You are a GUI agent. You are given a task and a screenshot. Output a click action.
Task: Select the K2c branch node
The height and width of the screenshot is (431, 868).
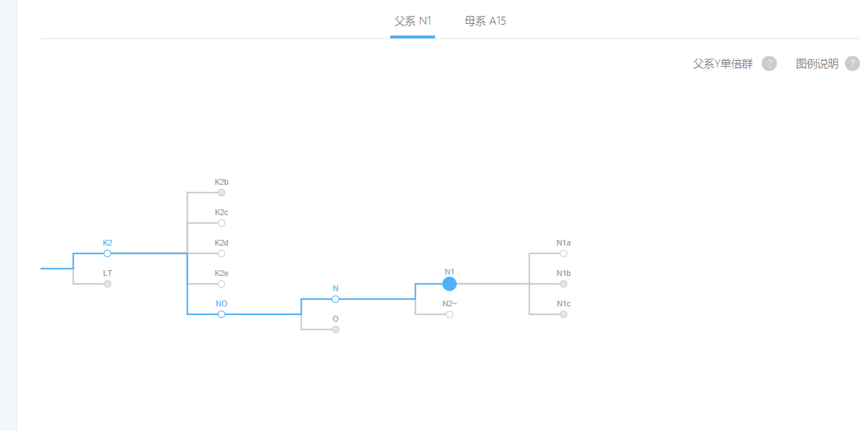(222, 223)
